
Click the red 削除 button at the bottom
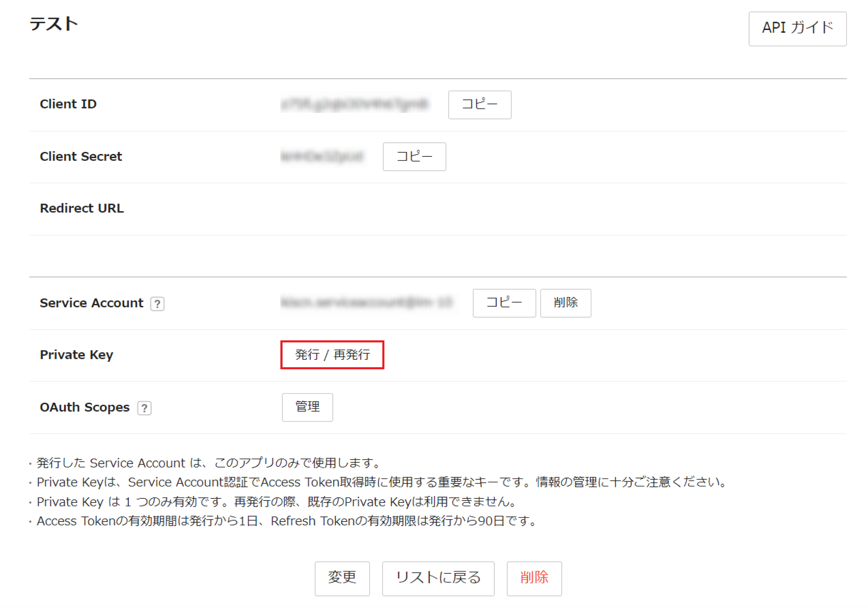click(x=534, y=578)
